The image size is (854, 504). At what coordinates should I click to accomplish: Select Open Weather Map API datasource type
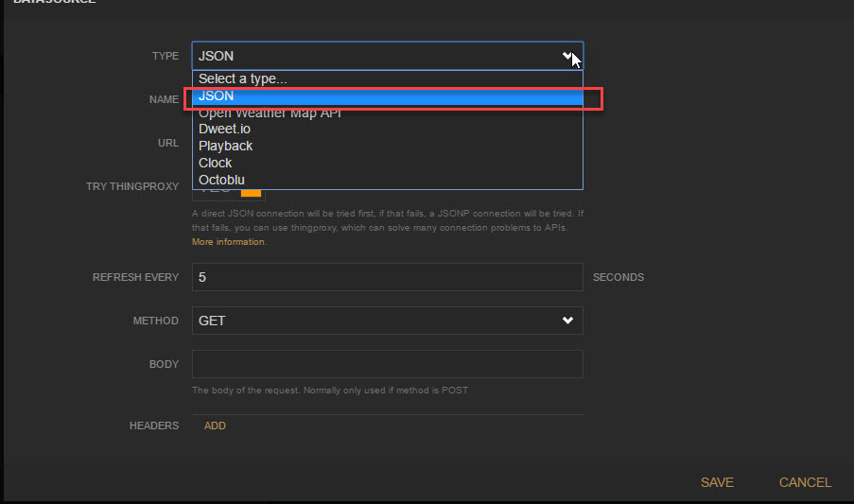[x=270, y=113]
